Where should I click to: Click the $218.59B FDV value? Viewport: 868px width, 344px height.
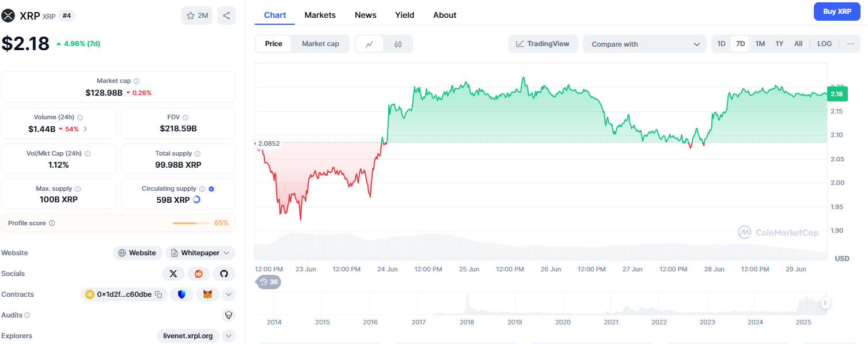pos(179,128)
